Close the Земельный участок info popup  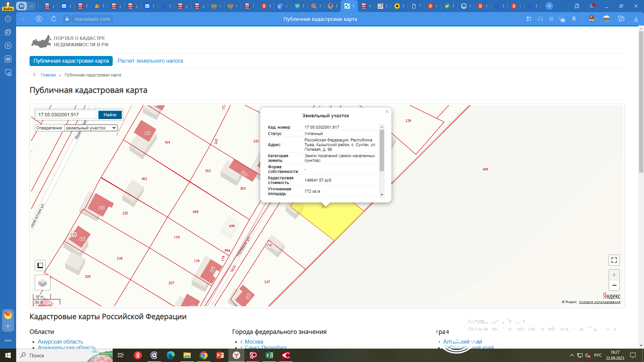click(387, 112)
